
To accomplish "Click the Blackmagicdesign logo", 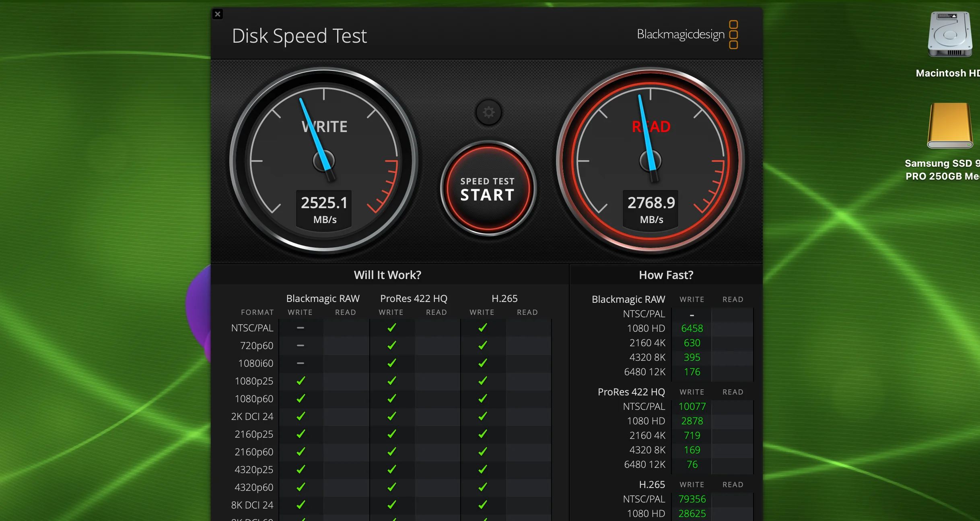I will tap(687, 35).
